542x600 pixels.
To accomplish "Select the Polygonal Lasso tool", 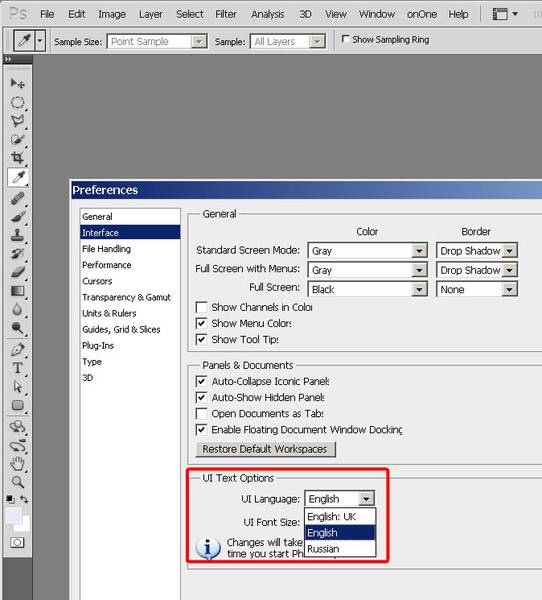I will click(x=18, y=121).
